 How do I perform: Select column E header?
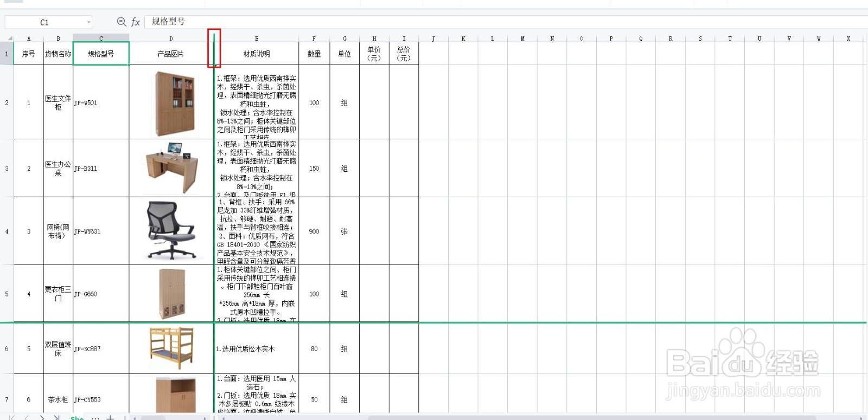click(x=257, y=38)
